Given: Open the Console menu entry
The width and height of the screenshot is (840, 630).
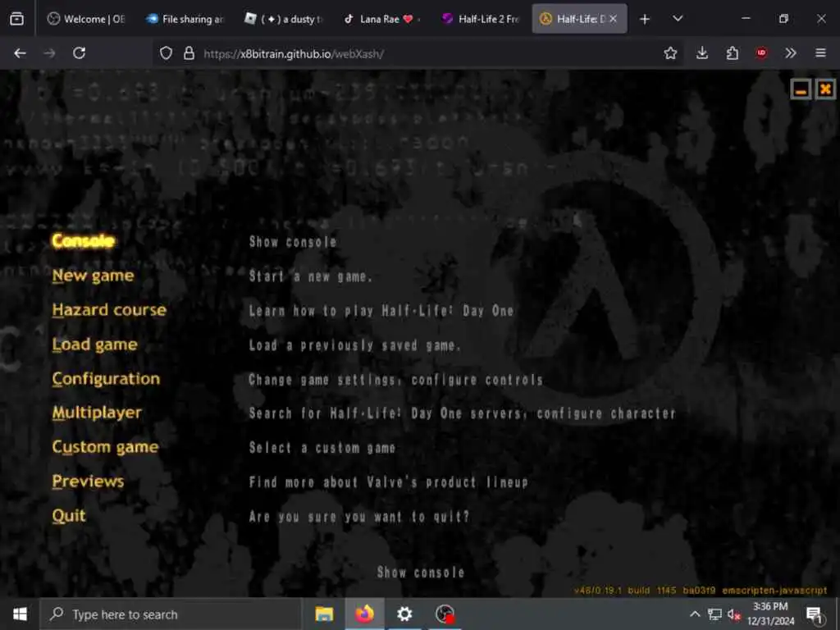Looking at the screenshot, I should point(83,241).
